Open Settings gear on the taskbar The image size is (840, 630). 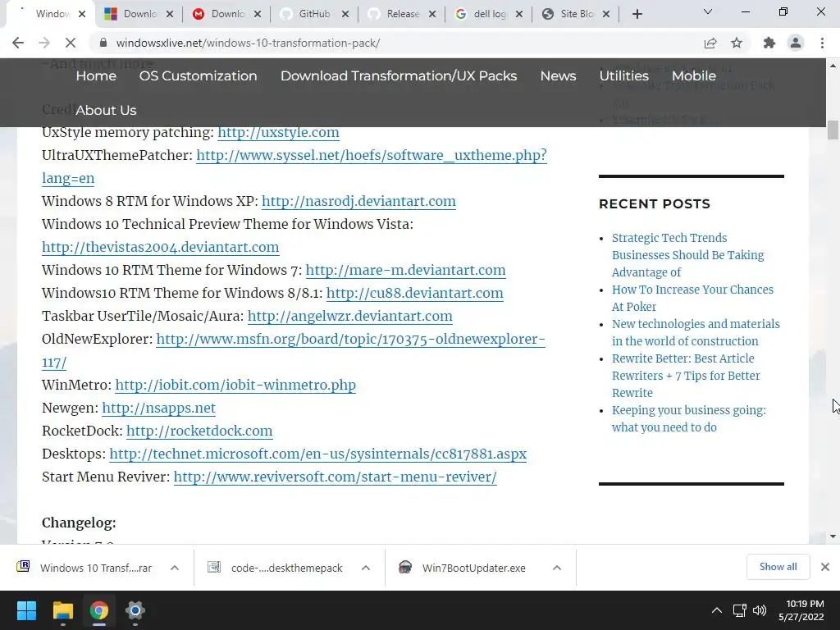[x=135, y=610]
